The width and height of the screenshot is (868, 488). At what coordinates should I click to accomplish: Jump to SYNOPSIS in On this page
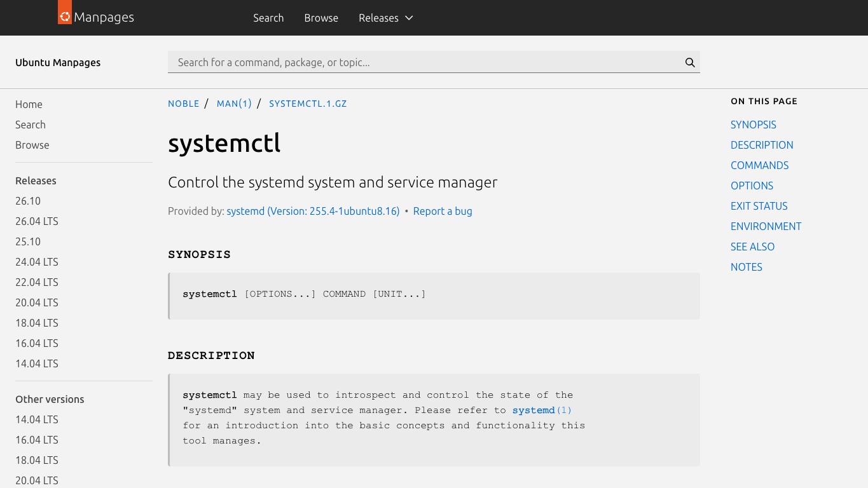coord(754,125)
